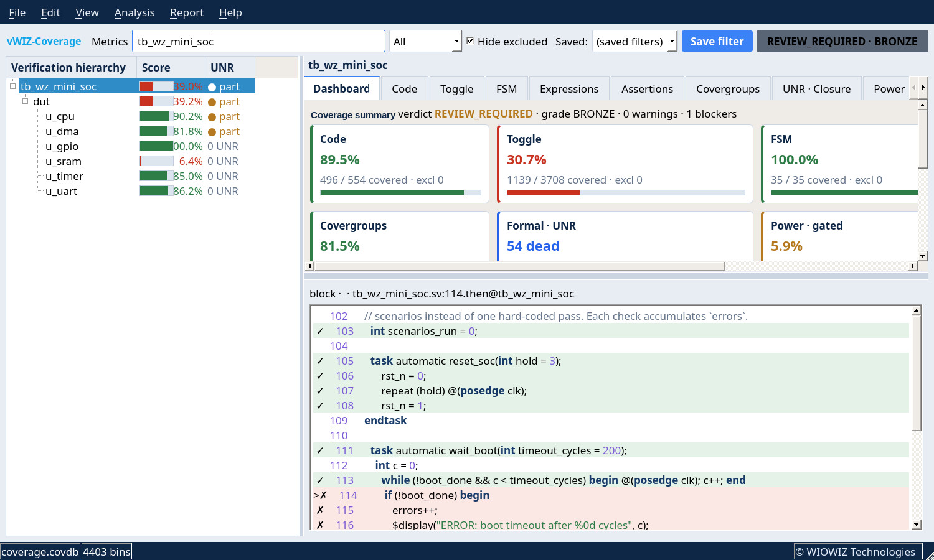Image resolution: width=934 pixels, height=560 pixels.
Task: Open the Power · gated card
Action: coord(839,236)
